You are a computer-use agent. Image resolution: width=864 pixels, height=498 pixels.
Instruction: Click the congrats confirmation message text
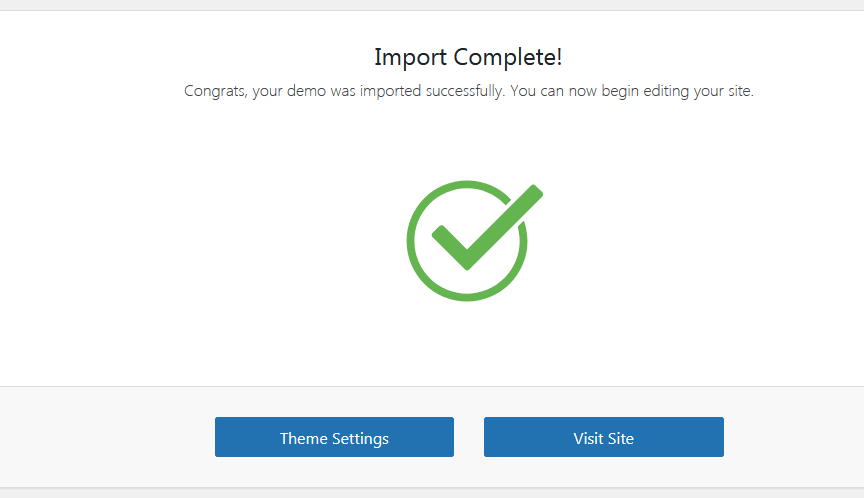[468, 91]
